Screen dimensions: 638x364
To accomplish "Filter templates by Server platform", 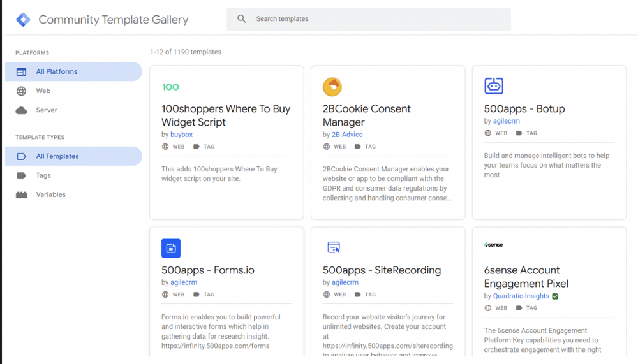I will click(73, 110).
